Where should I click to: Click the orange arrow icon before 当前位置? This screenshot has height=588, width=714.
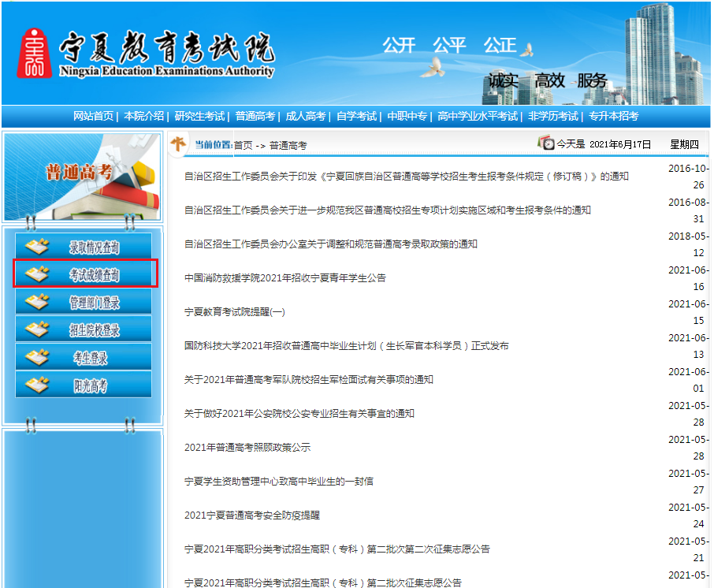[178, 143]
